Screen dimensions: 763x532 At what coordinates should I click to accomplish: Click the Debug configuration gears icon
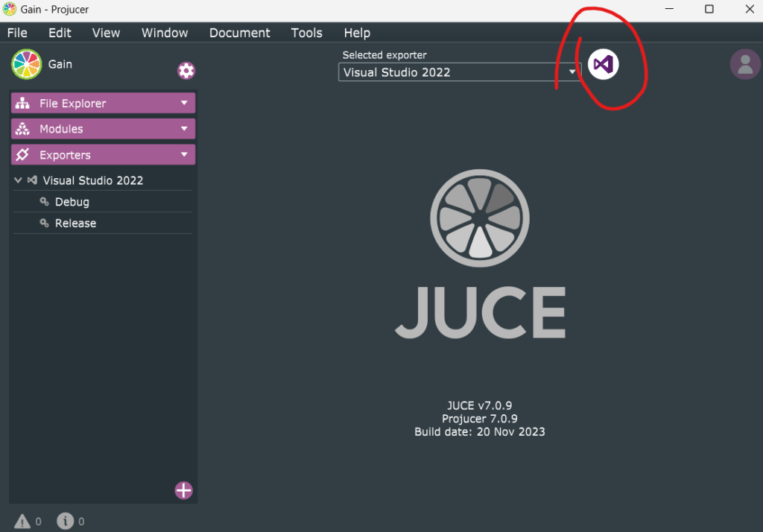coord(44,201)
